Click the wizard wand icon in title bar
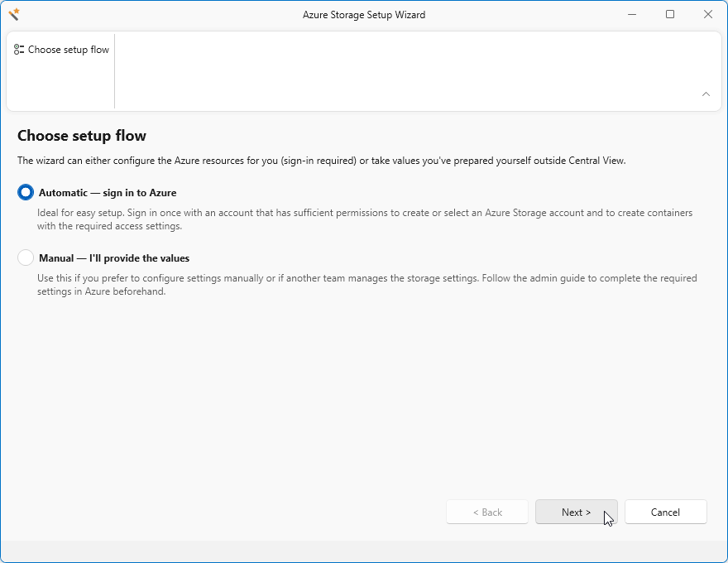728x563 pixels. 14,14
